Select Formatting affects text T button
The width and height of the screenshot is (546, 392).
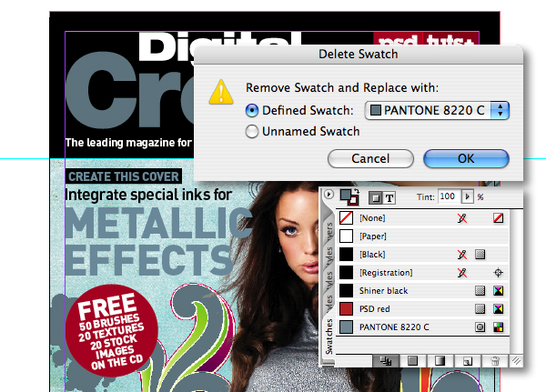point(389,197)
